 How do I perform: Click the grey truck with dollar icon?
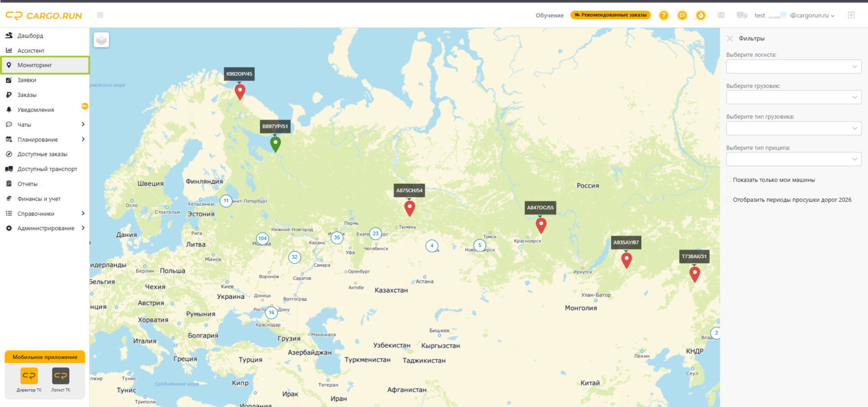[x=741, y=15]
